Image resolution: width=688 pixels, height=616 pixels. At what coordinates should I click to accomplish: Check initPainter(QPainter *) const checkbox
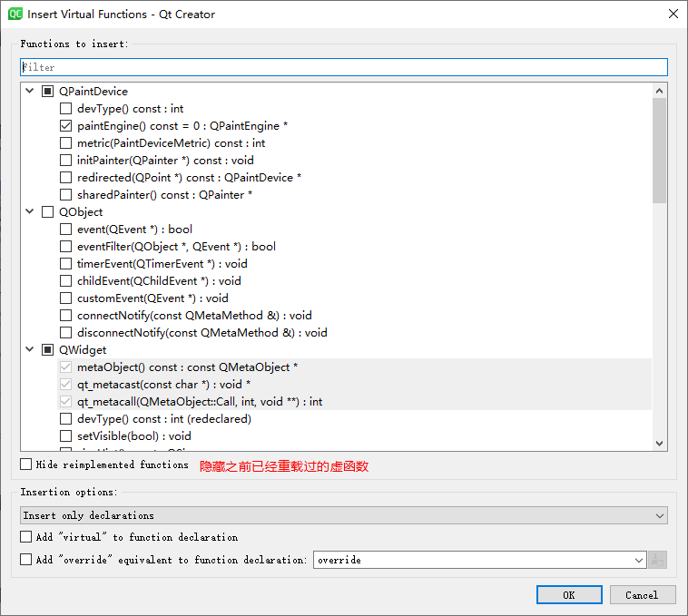point(66,160)
